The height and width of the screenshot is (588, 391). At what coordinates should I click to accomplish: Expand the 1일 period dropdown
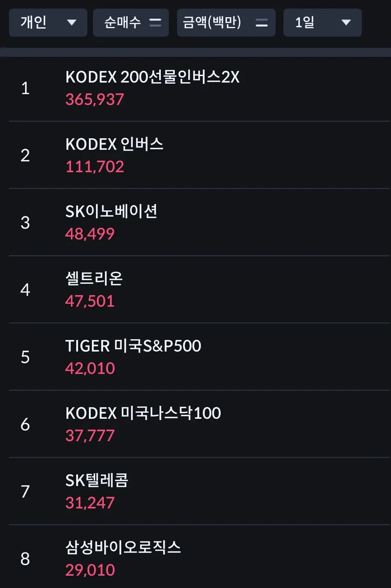322,22
